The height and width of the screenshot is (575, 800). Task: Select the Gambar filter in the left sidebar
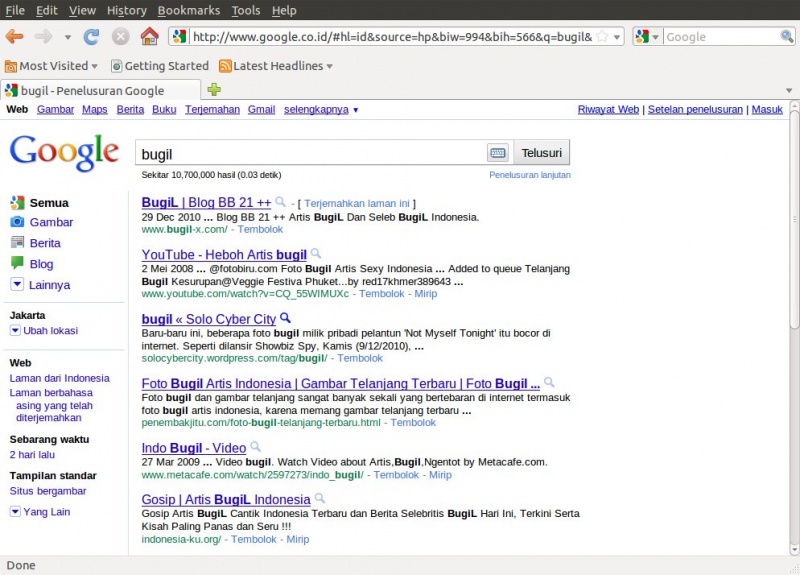51,222
